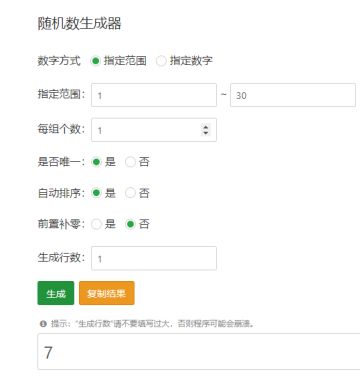
Task: Click the 随机数生成器 heading
Action: 79,24
